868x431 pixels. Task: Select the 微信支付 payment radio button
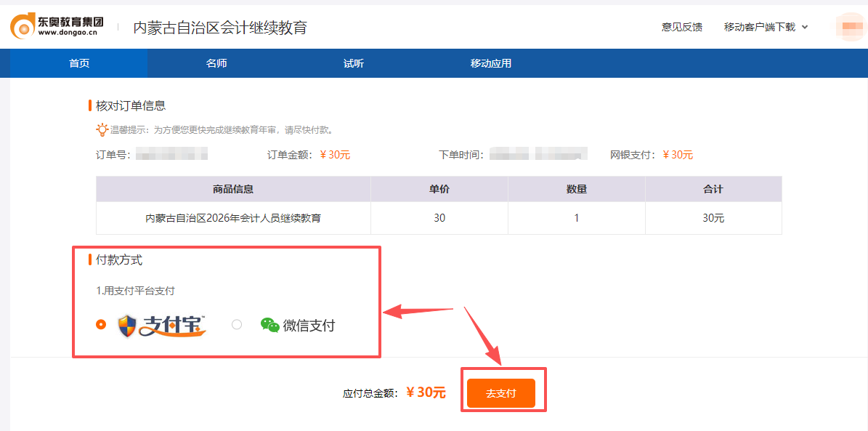click(x=236, y=325)
